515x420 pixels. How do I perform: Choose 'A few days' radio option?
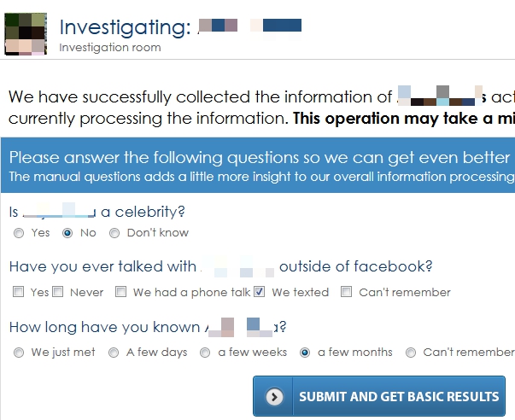coord(114,353)
